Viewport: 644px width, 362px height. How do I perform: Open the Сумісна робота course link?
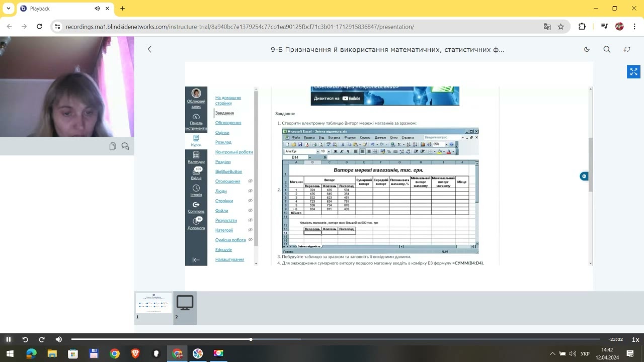[x=230, y=240]
